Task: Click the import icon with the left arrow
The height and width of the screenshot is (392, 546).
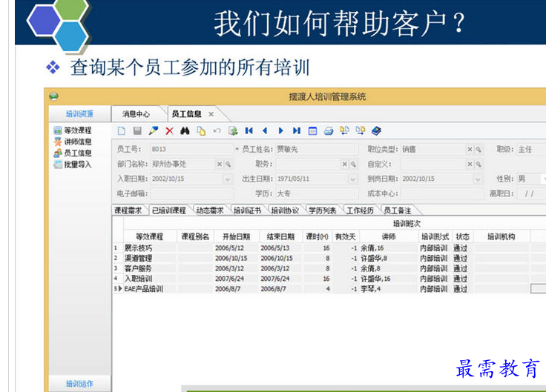Action: click(344, 130)
